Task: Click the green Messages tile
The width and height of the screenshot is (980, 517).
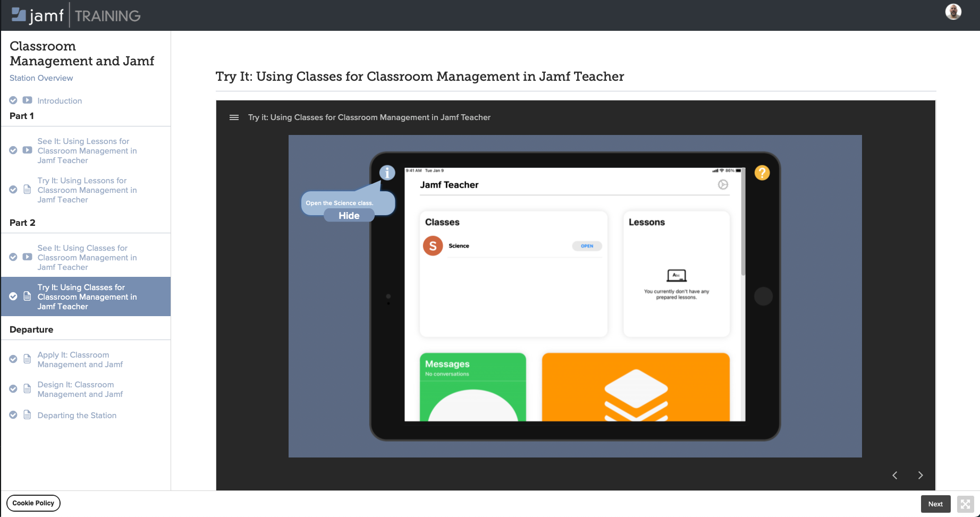Action: click(x=472, y=387)
